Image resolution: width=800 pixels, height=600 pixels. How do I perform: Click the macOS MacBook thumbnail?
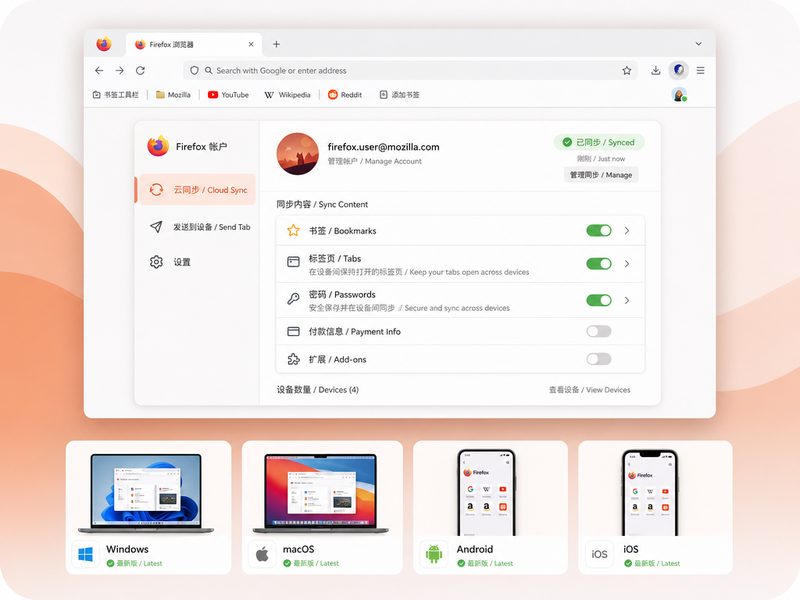pos(321,494)
